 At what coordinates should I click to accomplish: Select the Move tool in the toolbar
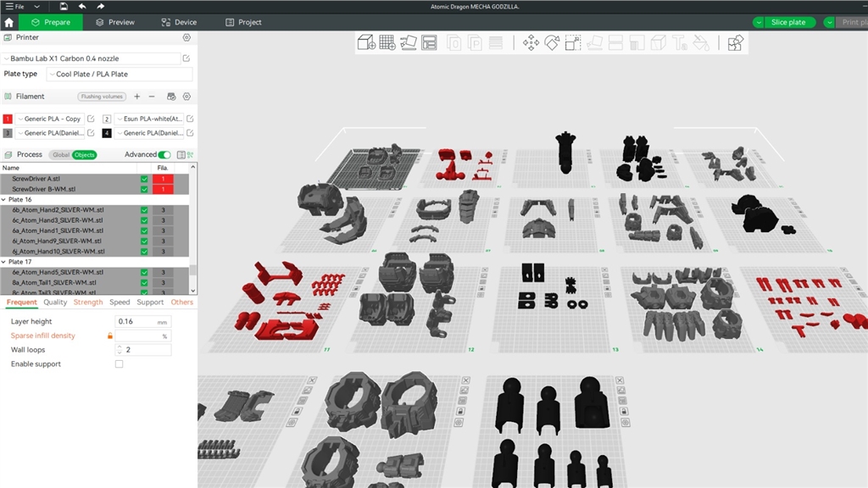click(x=533, y=41)
